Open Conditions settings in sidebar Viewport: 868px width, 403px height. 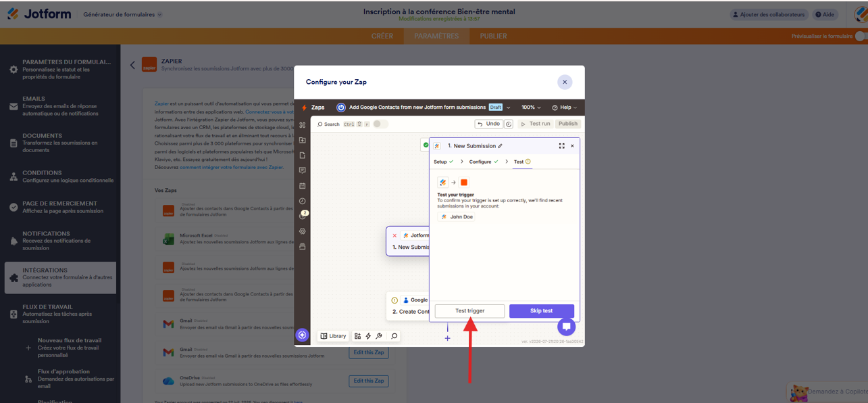[60, 176]
